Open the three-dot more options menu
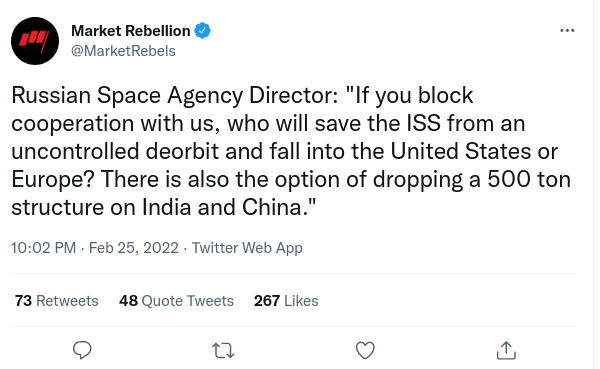Screen dimensions: 600x369 tap(567, 30)
